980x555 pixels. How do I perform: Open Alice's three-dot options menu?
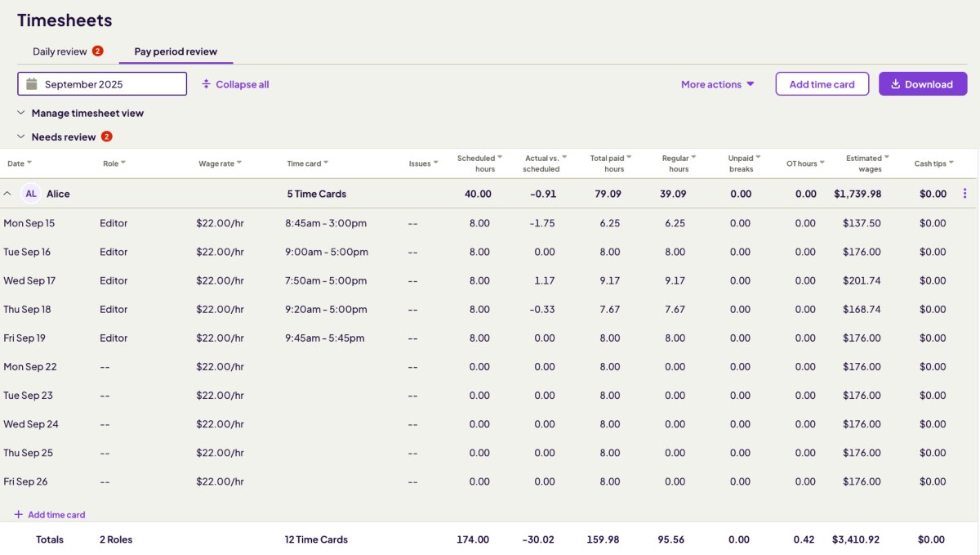coord(964,194)
